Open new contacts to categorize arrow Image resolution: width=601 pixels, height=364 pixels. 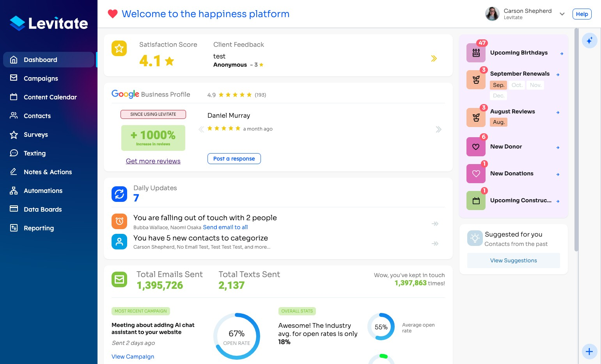(435, 244)
